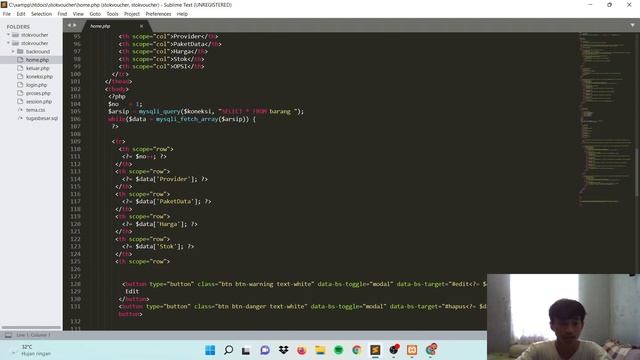Open the Find menu

[62, 14]
